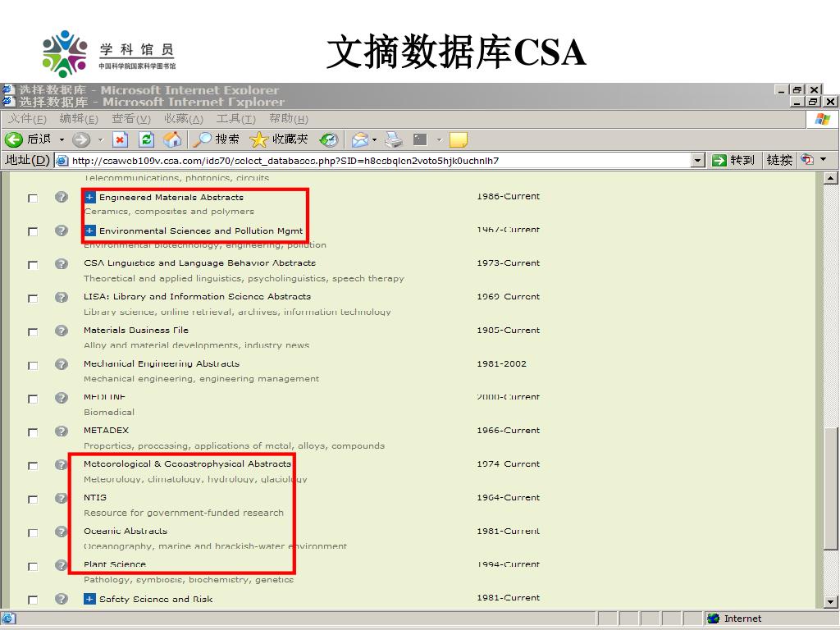Click help icon for CSA Linguistics row
840x630 pixels.
click(x=62, y=264)
